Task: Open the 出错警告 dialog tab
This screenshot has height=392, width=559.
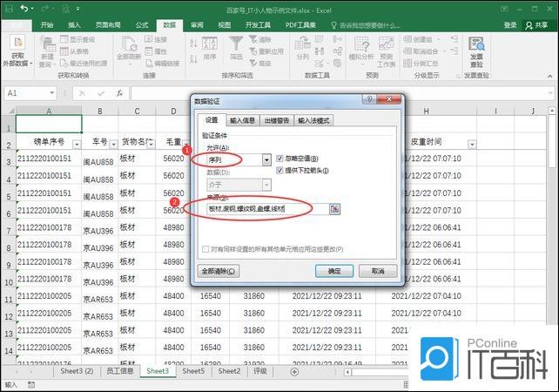Action: tap(277, 120)
